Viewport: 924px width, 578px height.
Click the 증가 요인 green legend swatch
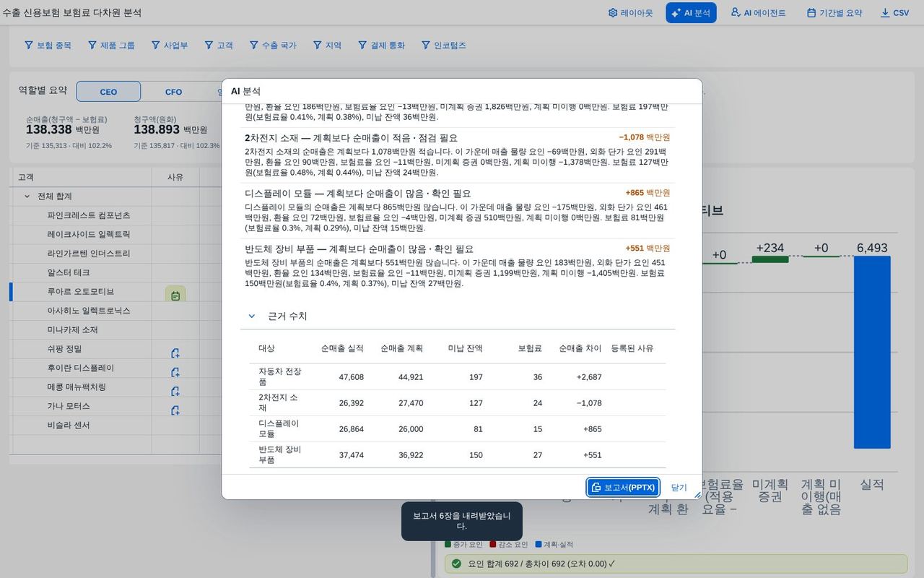pos(448,545)
